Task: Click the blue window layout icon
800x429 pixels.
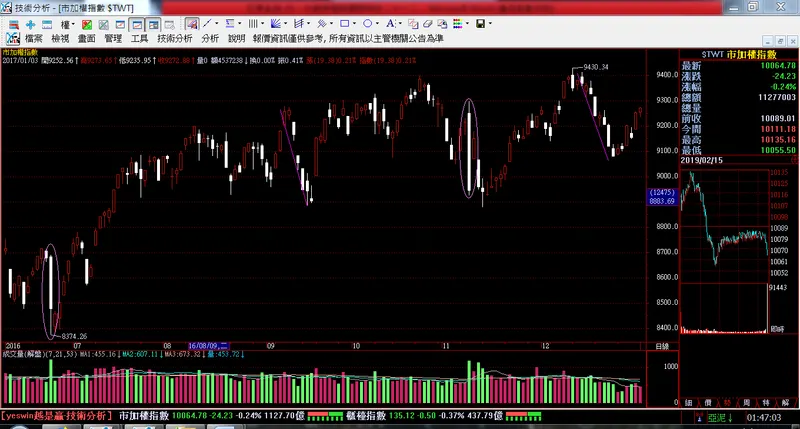Action: tap(47, 24)
